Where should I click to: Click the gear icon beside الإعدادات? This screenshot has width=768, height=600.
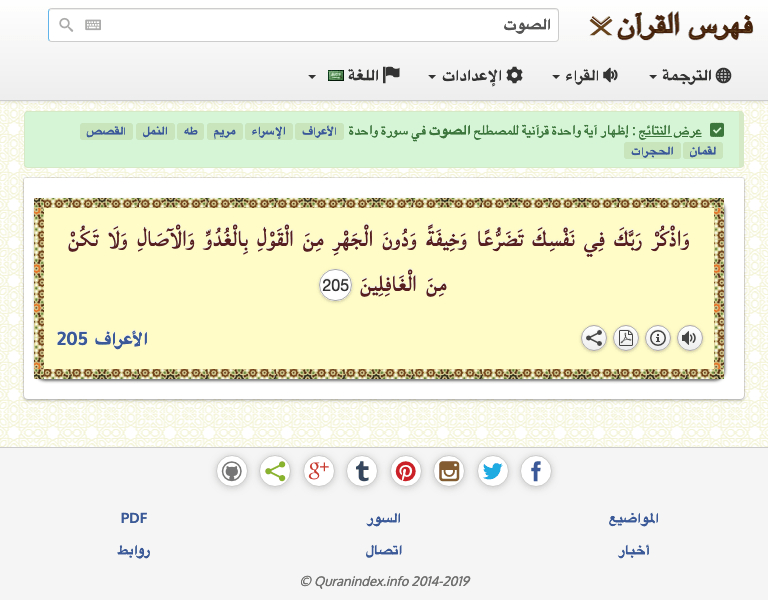point(515,75)
